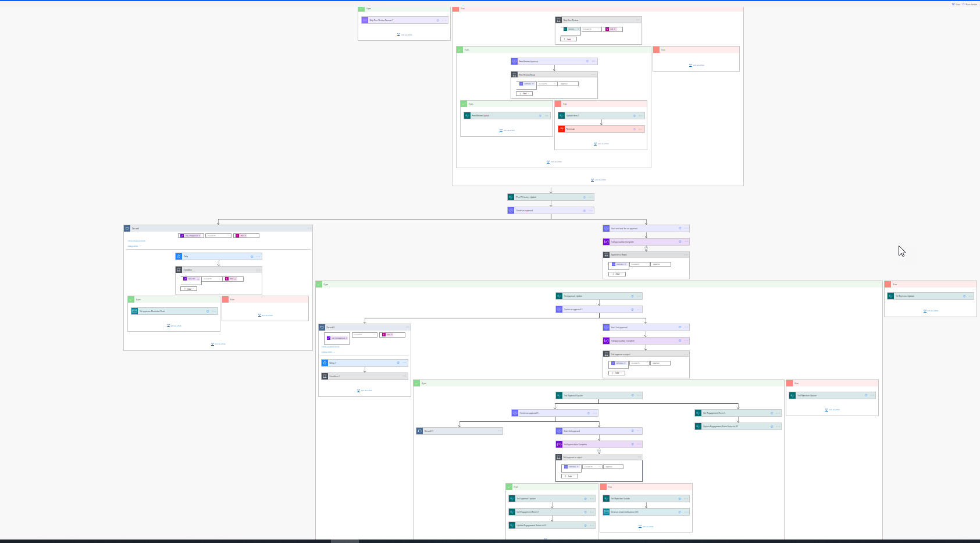The height and width of the screenshot is (543, 980).
Task: Click the email icon on 1st approver Reminder Email
Action: [x=134, y=311]
